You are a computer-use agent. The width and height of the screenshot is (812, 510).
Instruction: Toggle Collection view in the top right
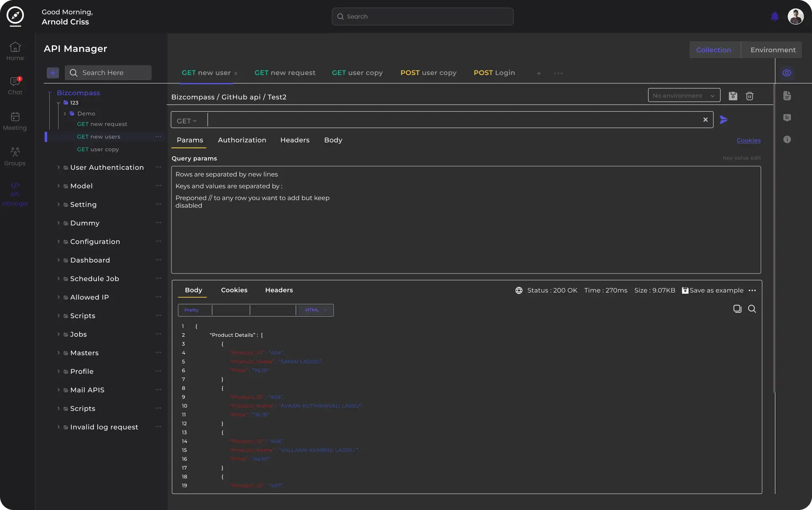pyautogui.click(x=714, y=50)
